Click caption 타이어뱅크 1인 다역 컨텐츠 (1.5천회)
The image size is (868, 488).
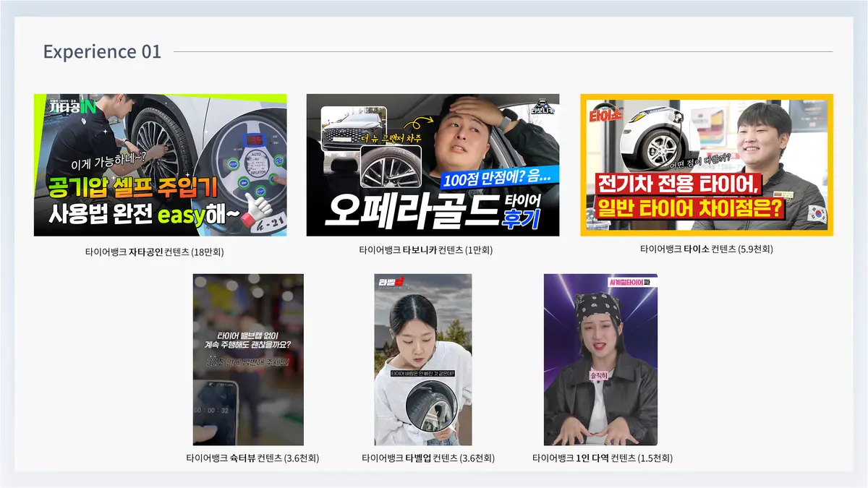tap(603, 458)
